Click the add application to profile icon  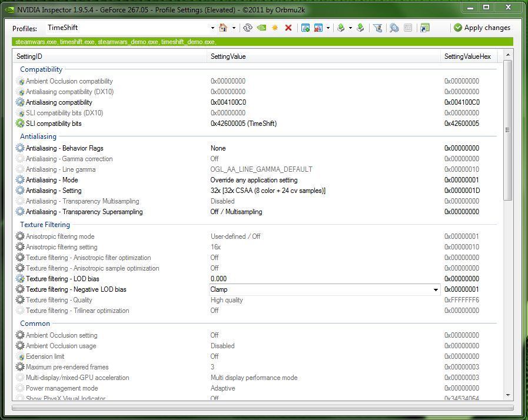(x=305, y=28)
